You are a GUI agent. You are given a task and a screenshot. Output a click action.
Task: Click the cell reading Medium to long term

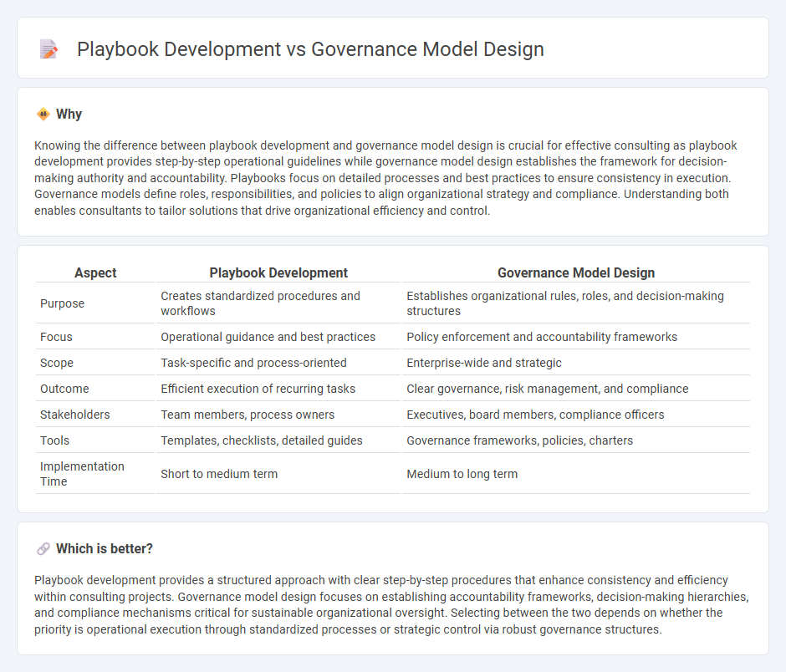click(463, 474)
